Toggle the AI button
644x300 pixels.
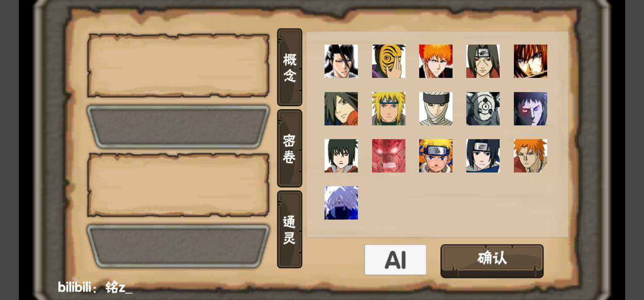(395, 260)
